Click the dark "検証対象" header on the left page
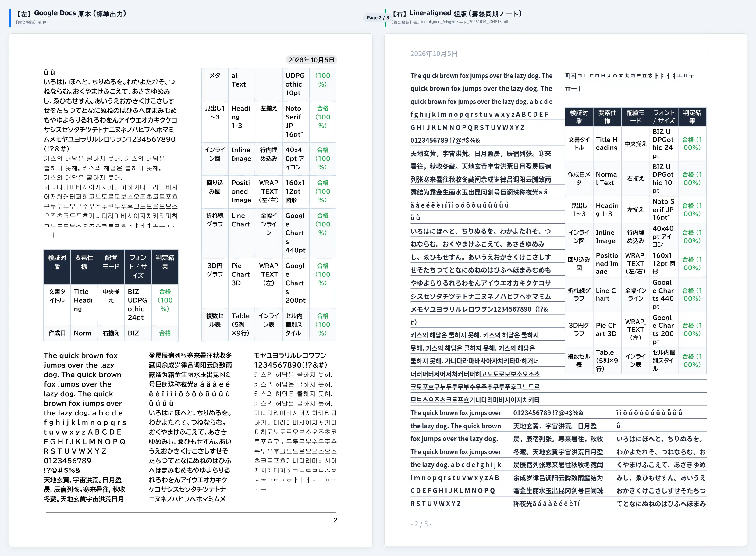Screen dimensions: 756x556 pyautogui.click(x=57, y=267)
